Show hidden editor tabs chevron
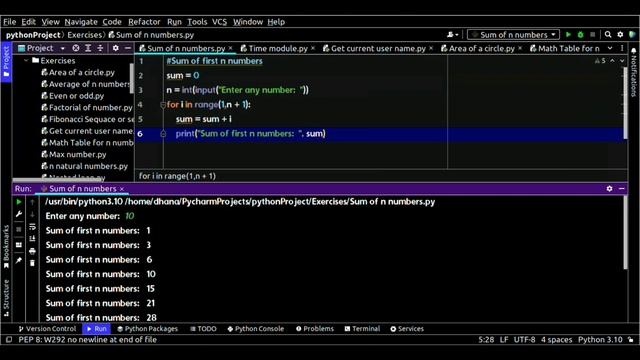 coord(610,48)
